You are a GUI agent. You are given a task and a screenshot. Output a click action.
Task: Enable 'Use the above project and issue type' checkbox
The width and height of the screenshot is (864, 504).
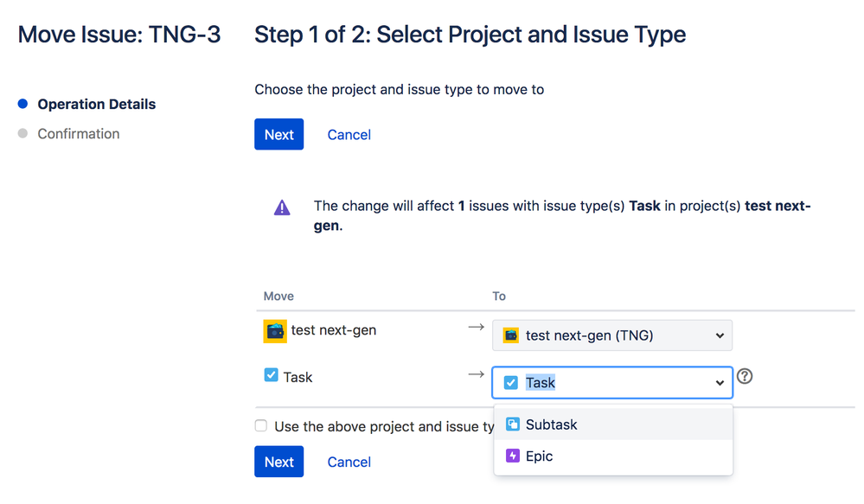260,426
